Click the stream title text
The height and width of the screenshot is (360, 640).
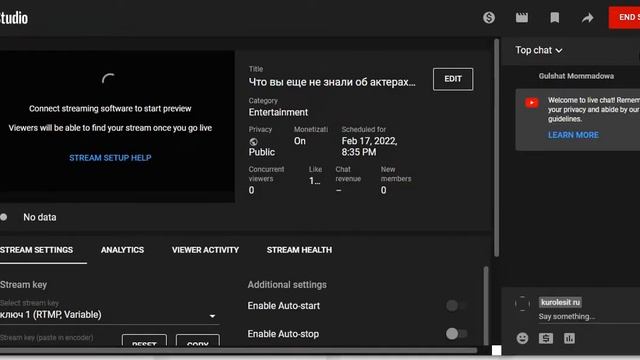(x=332, y=82)
